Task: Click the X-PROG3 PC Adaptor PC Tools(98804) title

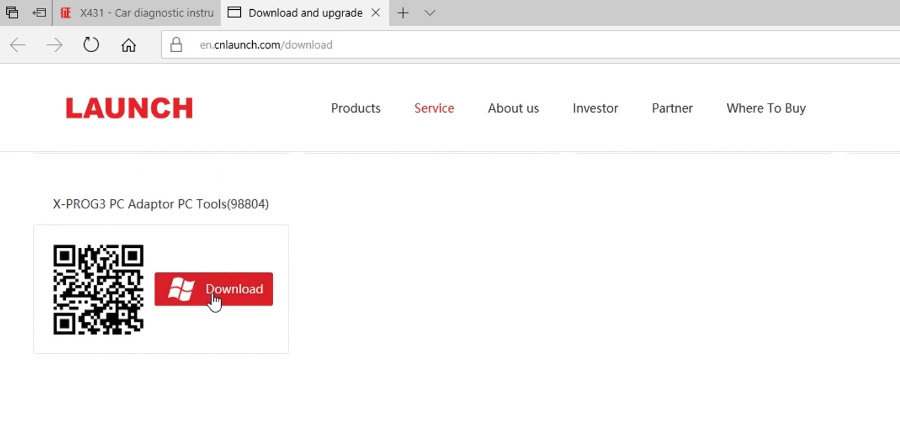Action: click(161, 204)
